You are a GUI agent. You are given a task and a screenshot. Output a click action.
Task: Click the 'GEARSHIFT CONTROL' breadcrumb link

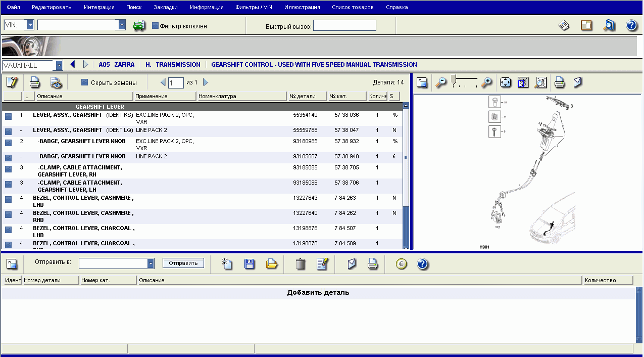[314, 65]
